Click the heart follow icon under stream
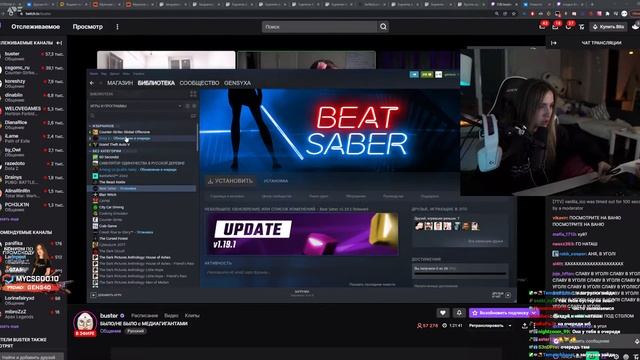 (x=443, y=313)
